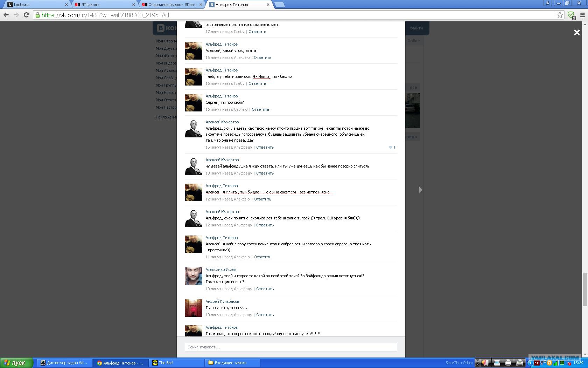The image size is (588, 368).
Task: Close the Lenta.ru tab
Action: tap(66, 5)
